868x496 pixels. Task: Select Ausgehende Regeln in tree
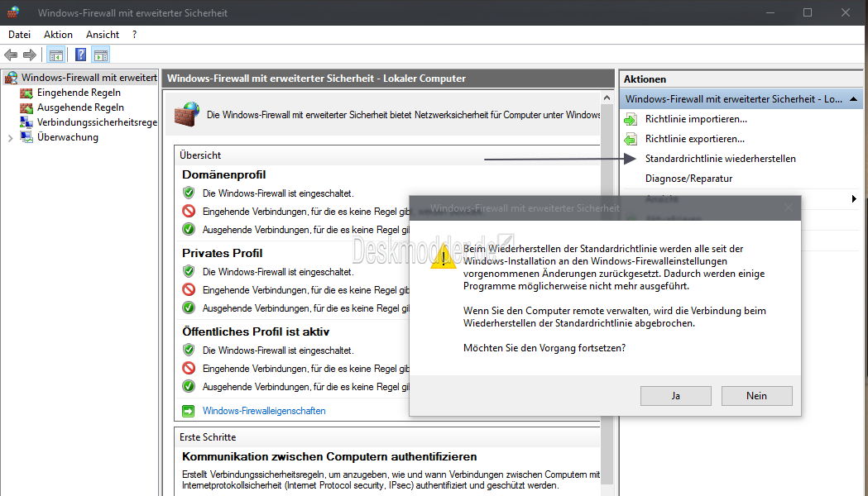pos(80,107)
